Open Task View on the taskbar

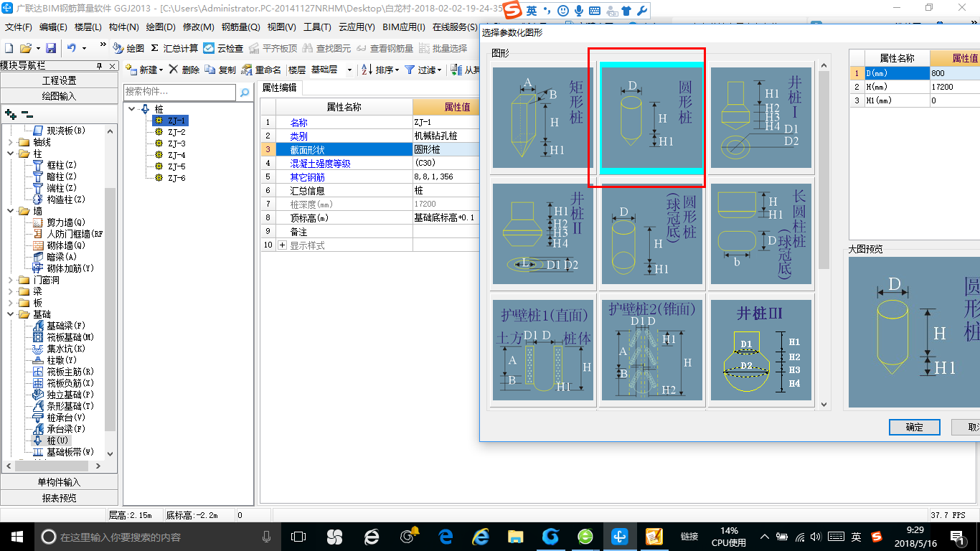click(298, 536)
